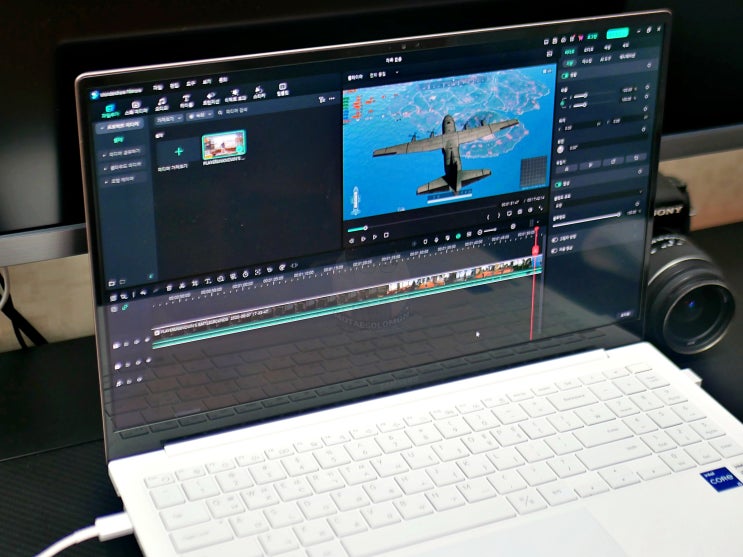Viewport: 743px width, 557px height.
Task: Open the Audio music-note tab
Action: 162,104
